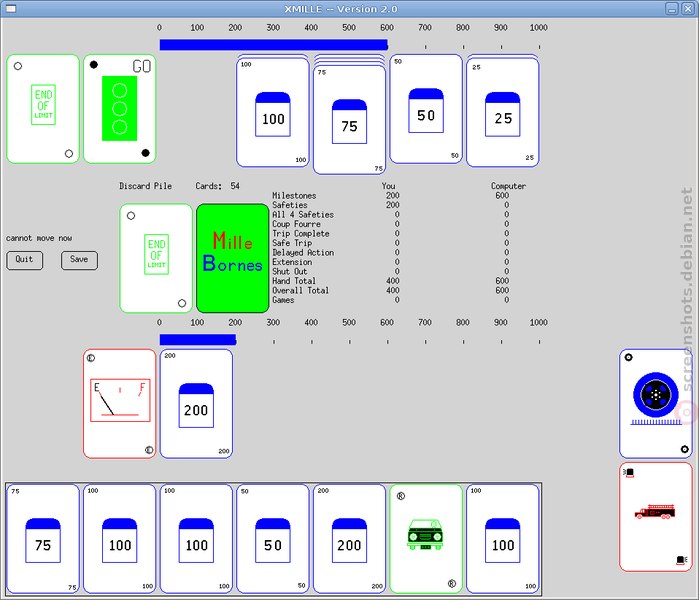Click the computer's blue mileage progress bar

click(274, 45)
